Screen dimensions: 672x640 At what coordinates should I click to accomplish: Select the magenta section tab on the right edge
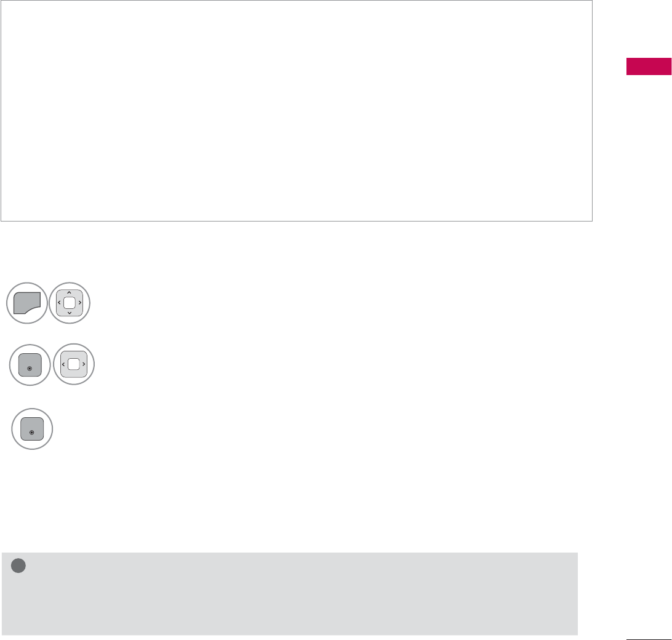pyautogui.click(x=649, y=66)
